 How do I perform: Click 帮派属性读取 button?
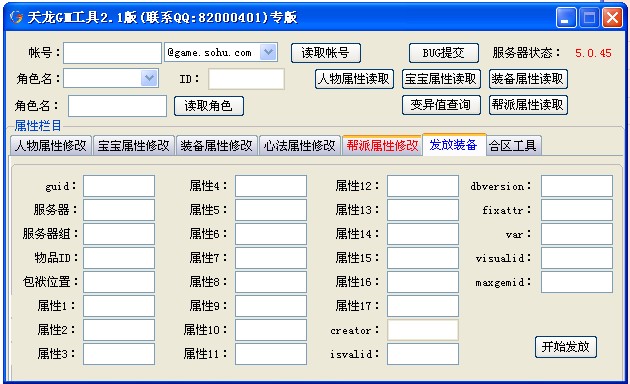(528, 105)
